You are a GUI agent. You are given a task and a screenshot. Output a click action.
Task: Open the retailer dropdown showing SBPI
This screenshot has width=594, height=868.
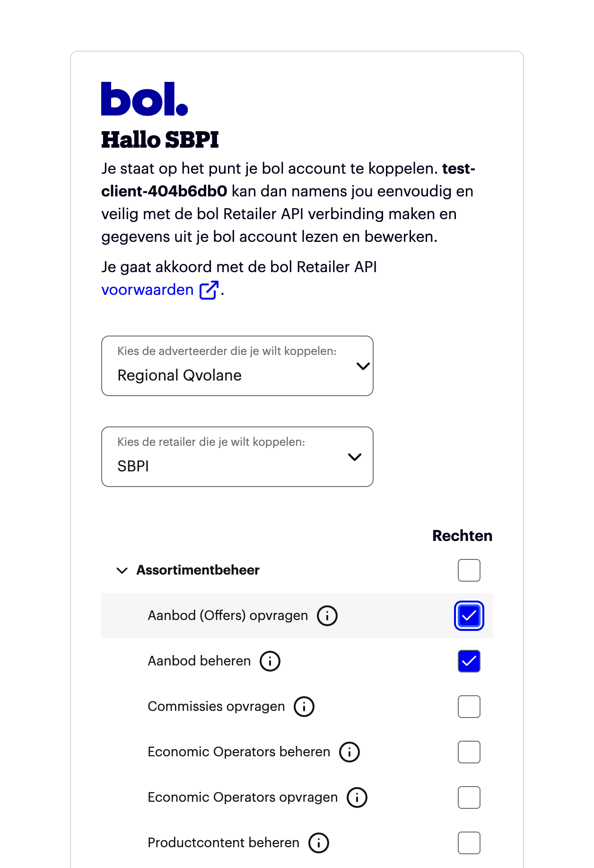(x=237, y=457)
